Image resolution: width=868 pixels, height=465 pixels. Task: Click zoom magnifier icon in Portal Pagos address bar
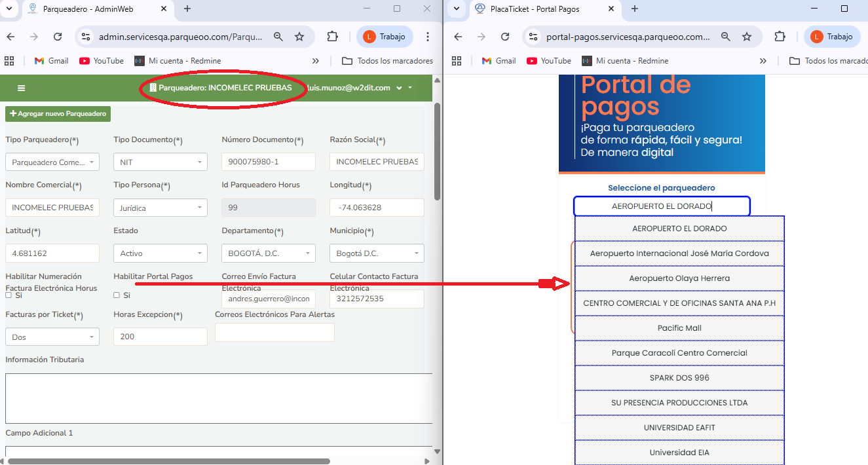pos(725,37)
